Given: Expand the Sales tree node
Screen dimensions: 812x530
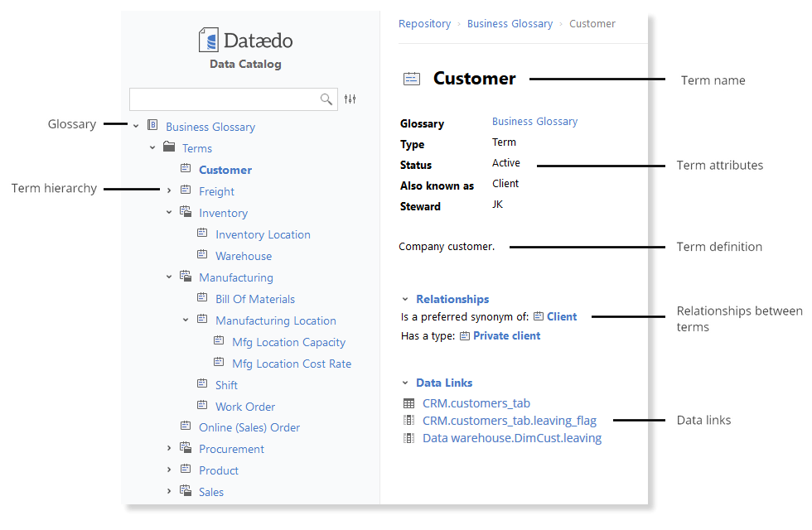Looking at the screenshot, I should coord(169,491).
